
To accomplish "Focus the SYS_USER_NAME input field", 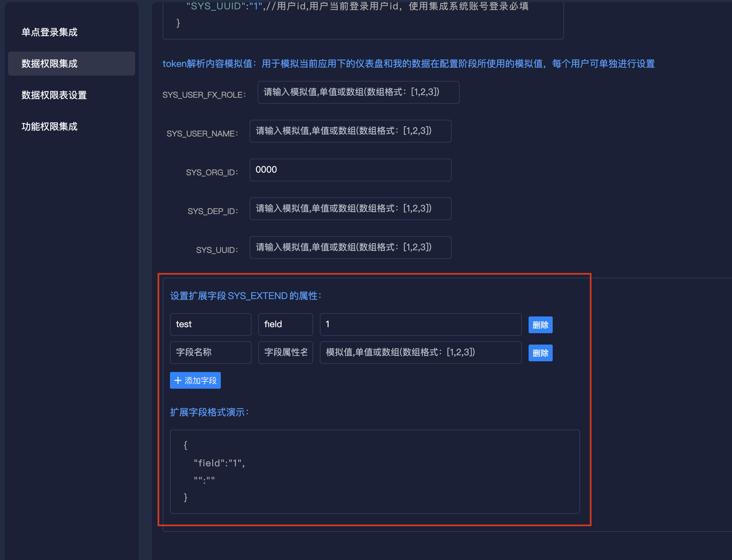I will click(x=350, y=131).
